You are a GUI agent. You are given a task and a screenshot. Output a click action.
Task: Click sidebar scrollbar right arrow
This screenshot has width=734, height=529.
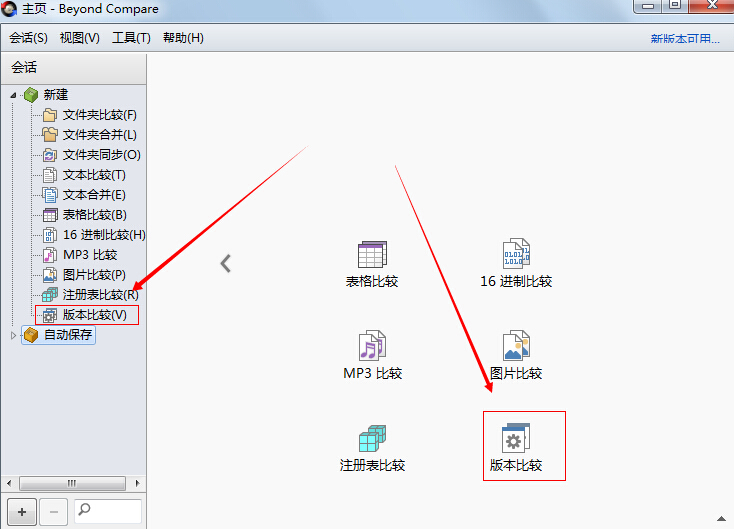pos(137,483)
